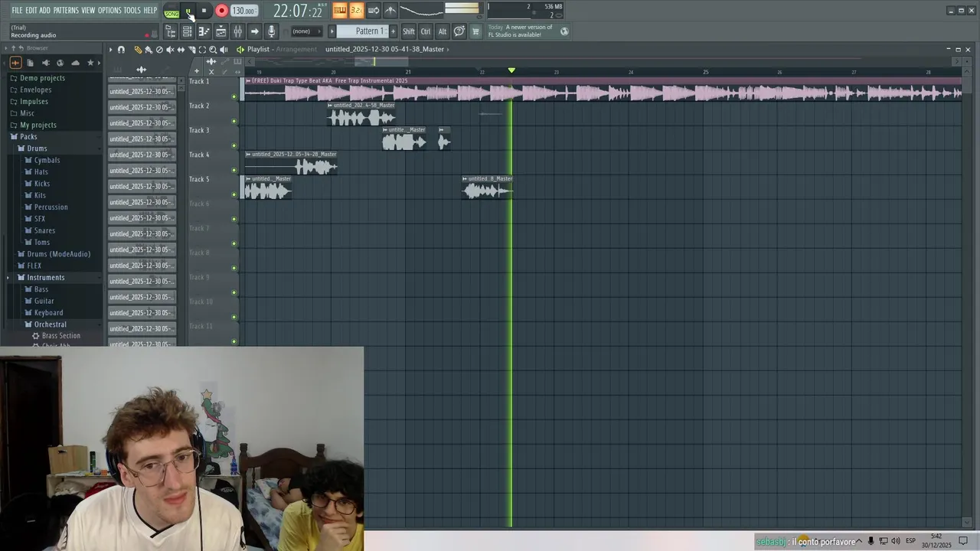Click the Alt modifier button
This screenshot has width=980, height=551.
coord(443,31)
